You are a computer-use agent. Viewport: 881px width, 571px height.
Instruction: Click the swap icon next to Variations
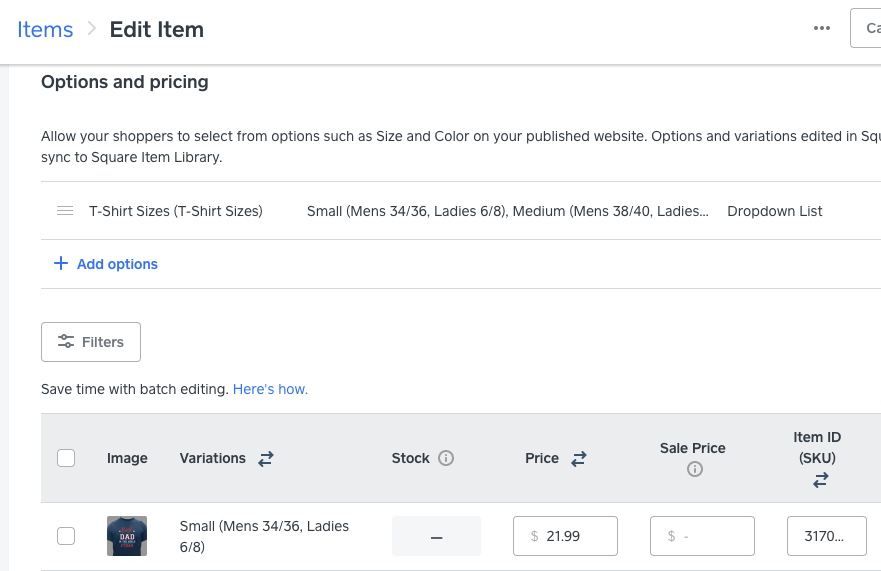point(266,458)
